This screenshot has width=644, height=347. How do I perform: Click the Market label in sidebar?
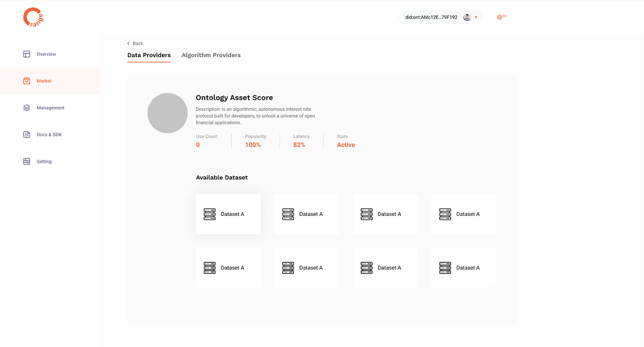44,81
